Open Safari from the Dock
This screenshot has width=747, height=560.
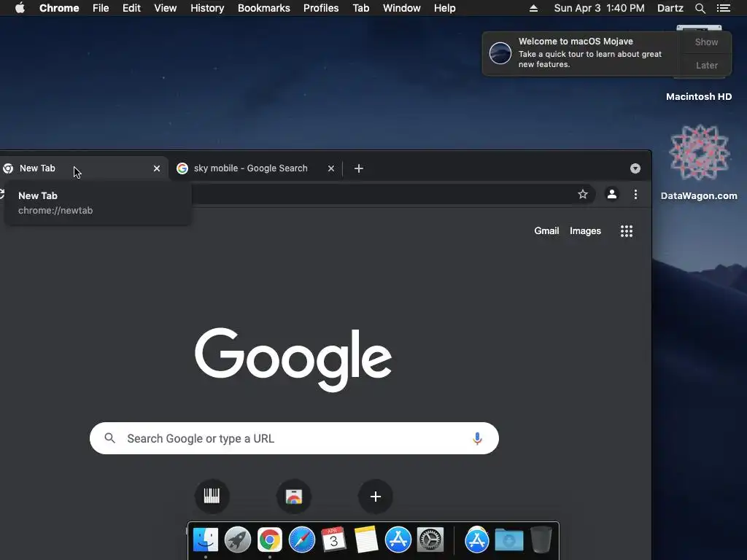[x=302, y=540]
